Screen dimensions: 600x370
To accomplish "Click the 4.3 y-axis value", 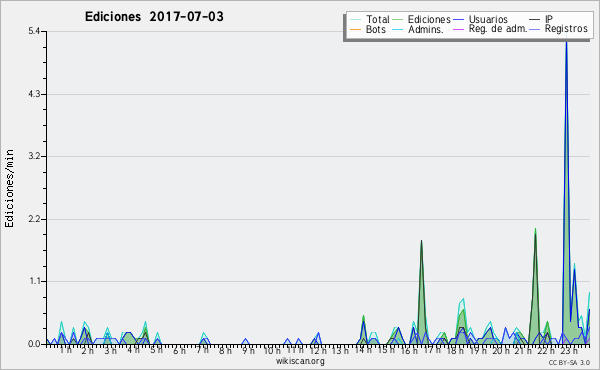I will [34, 94].
